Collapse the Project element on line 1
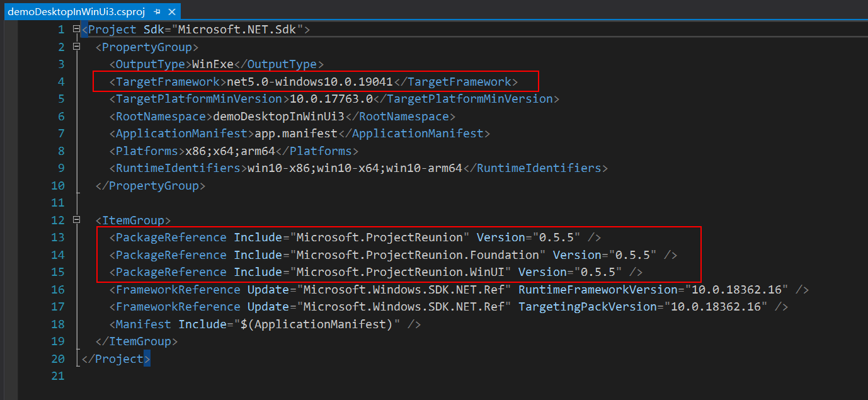The width and height of the screenshot is (868, 400). coord(76,29)
